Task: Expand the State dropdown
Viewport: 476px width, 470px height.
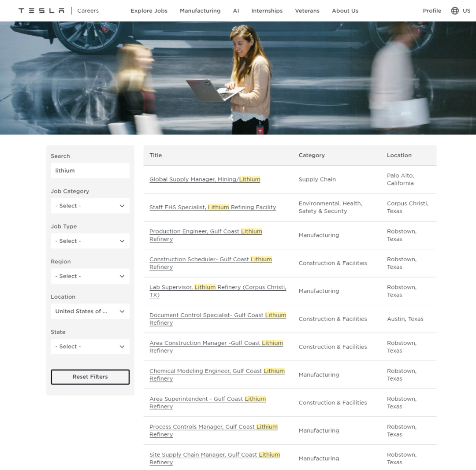Action: click(x=90, y=347)
